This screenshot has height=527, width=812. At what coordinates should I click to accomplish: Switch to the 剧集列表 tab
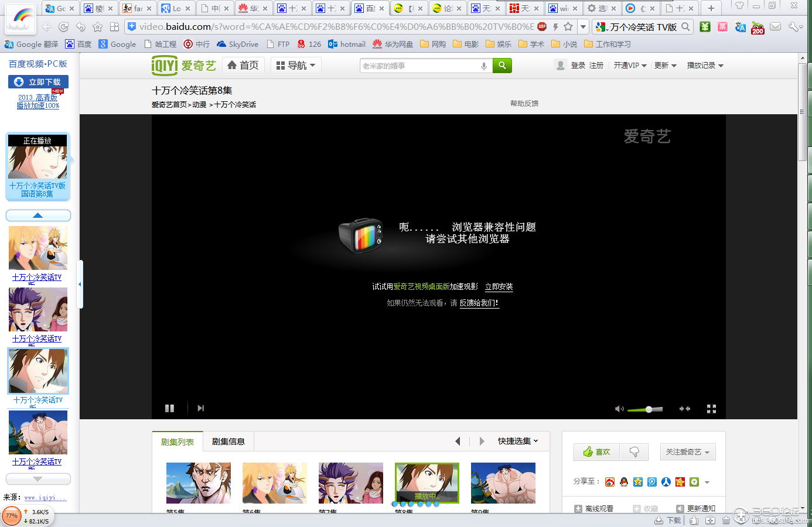tap(178, 442)
